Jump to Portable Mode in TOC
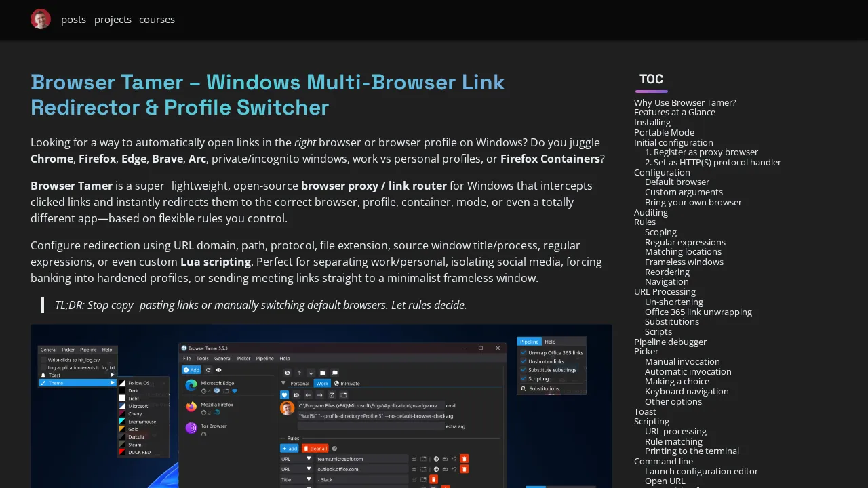 click(664, 133)
